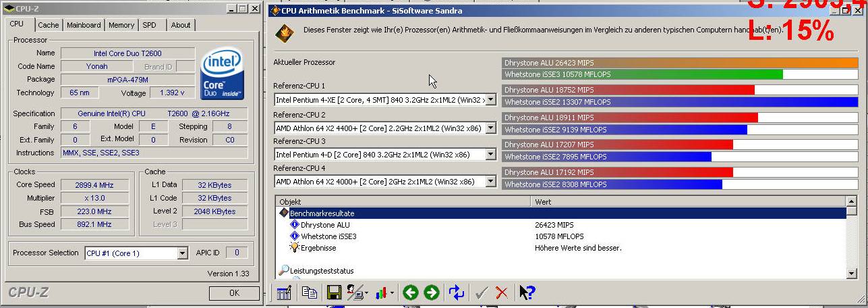The image size is (868, 308).
Task: Click the Dhrystone ALU 18752 MIPS red bar
Action: [x=629, y=90]
